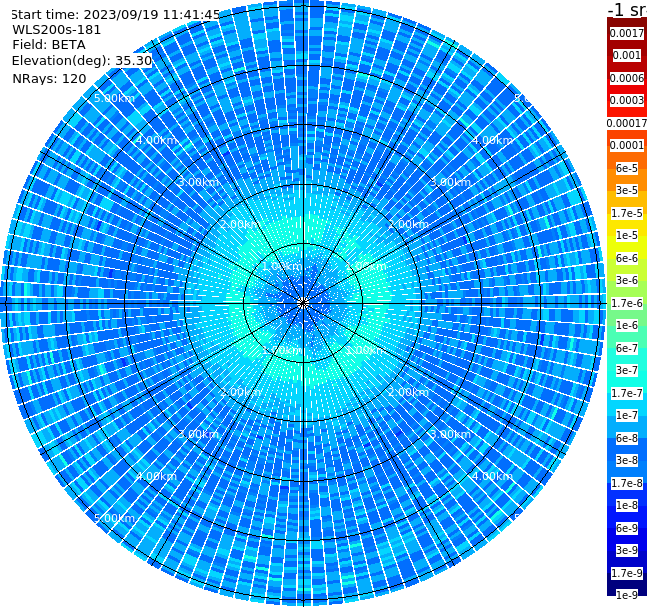Viewport: 647px width, 607px height.
Task: Click the 1.7e-9 colorbar label
Action: tap(627, 573)
